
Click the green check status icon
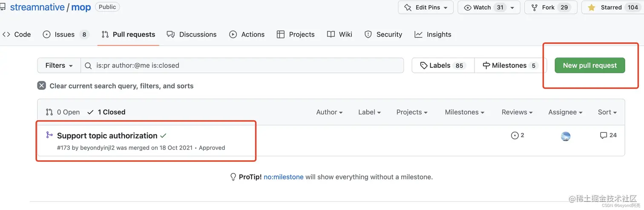click(x=163, y=136)
